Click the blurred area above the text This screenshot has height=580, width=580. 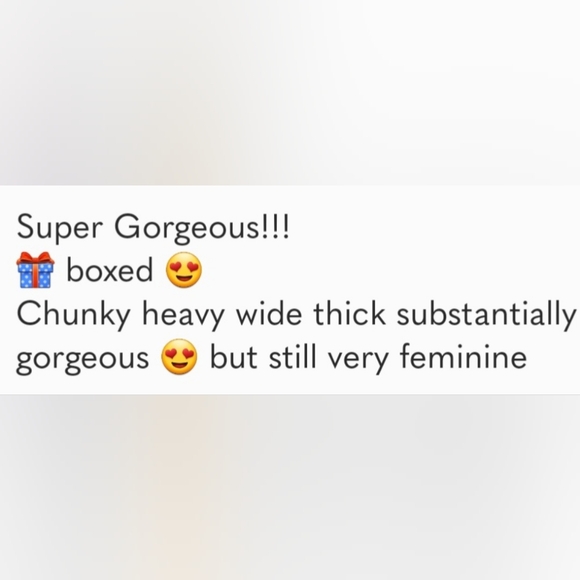290,92
